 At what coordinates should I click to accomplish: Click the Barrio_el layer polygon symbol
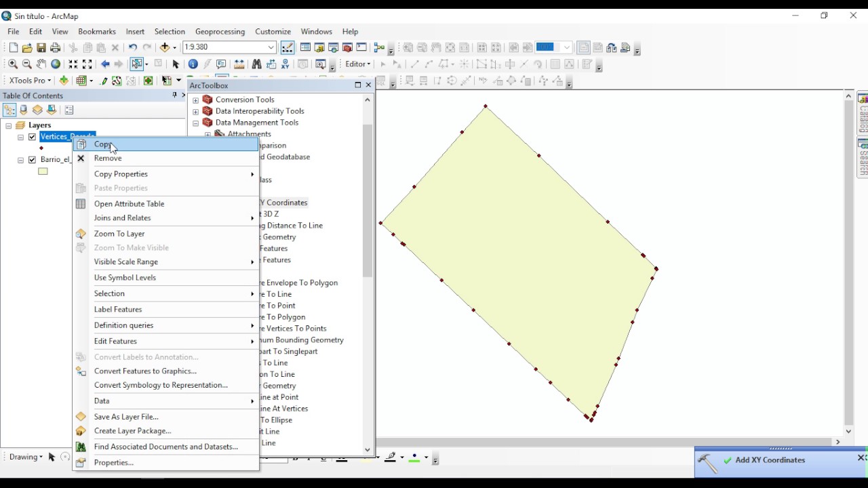43,172
